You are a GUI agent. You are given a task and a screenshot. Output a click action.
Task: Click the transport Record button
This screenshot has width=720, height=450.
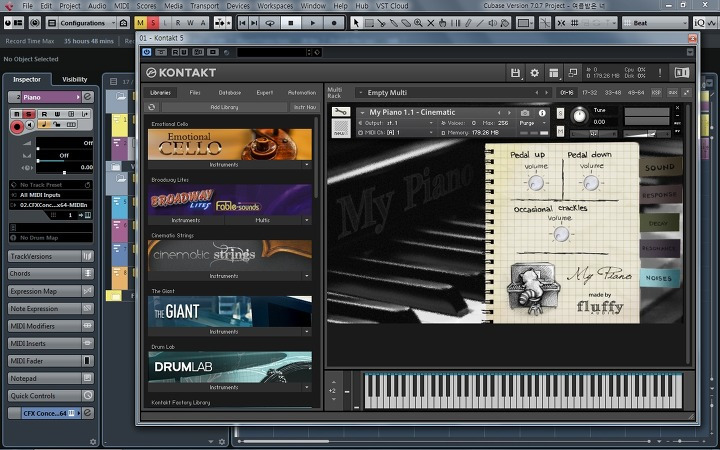tap(334, 23)
